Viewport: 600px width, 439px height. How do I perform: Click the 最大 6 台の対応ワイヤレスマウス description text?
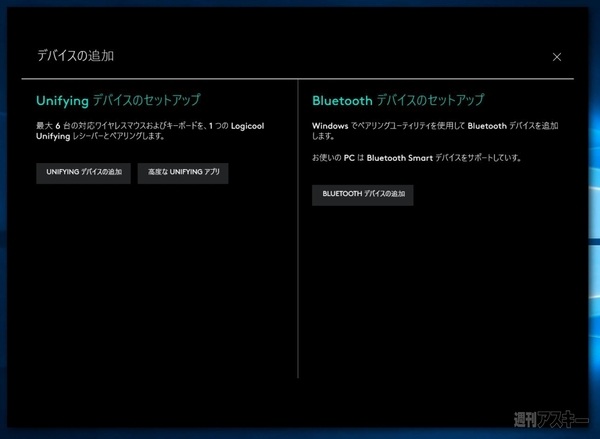click(x=150, y=131)
